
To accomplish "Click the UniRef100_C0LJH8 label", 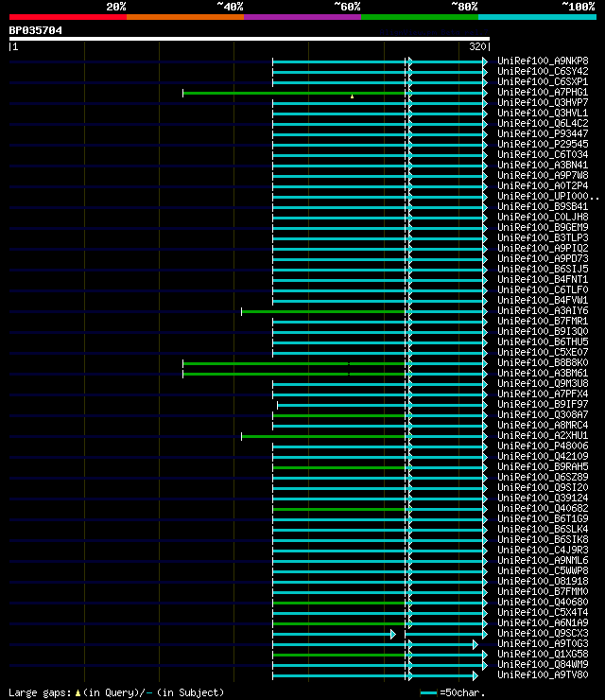I will tap(543, 217).
